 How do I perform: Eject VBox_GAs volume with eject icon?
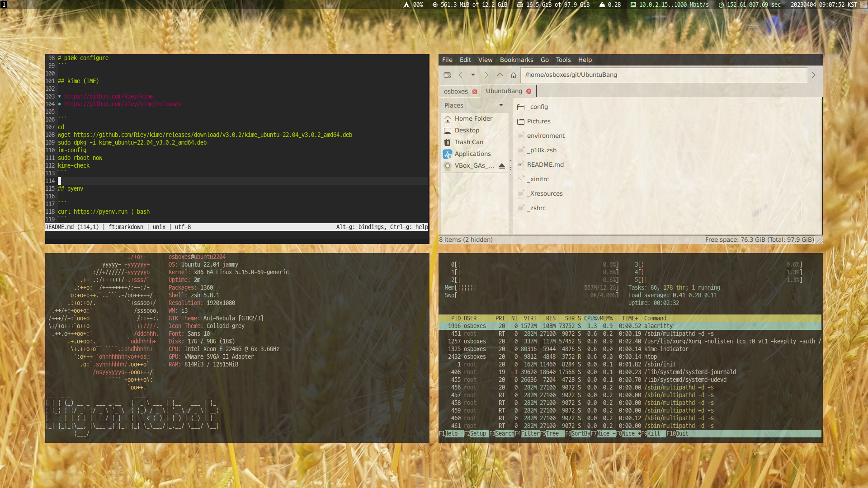(x=501, y=166)
